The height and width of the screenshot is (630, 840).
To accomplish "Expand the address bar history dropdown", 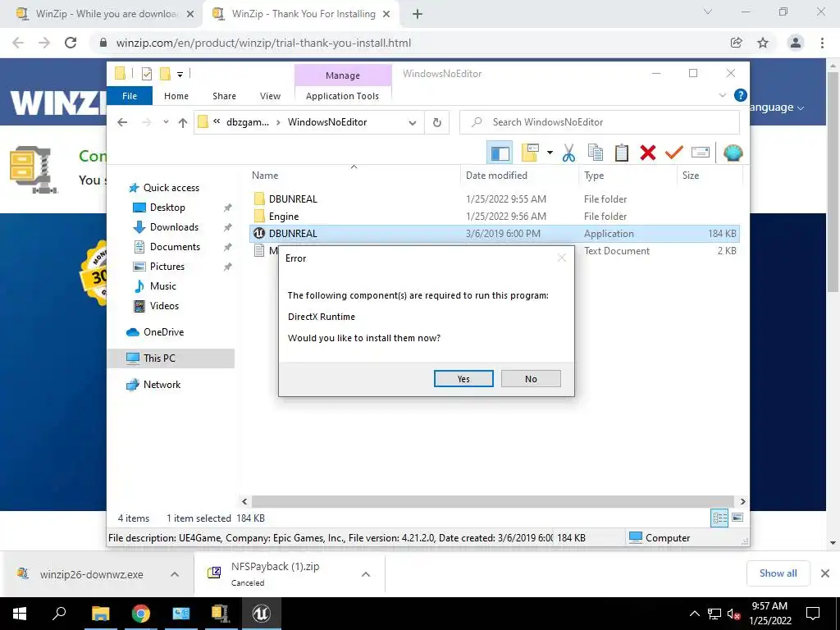I will pos(413,123).
